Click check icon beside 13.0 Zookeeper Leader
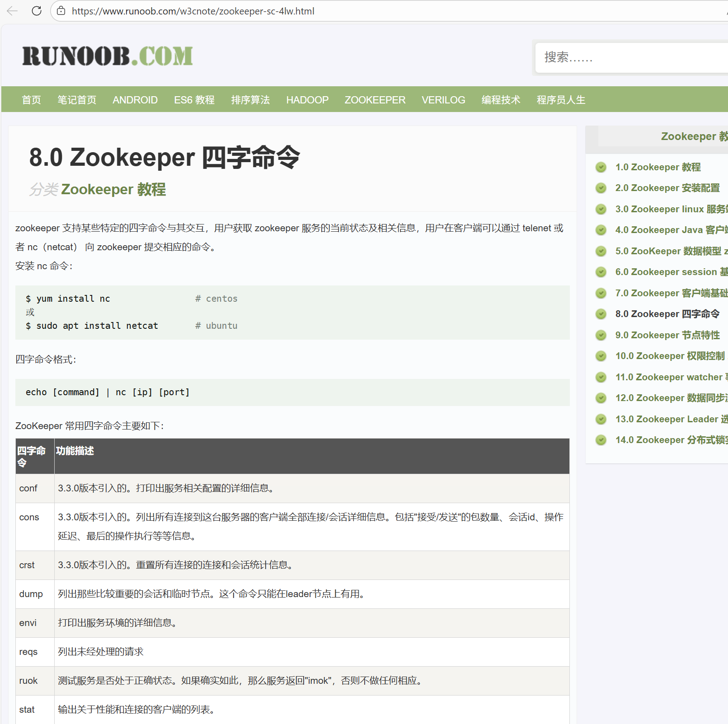 click(x=601, y=419)
